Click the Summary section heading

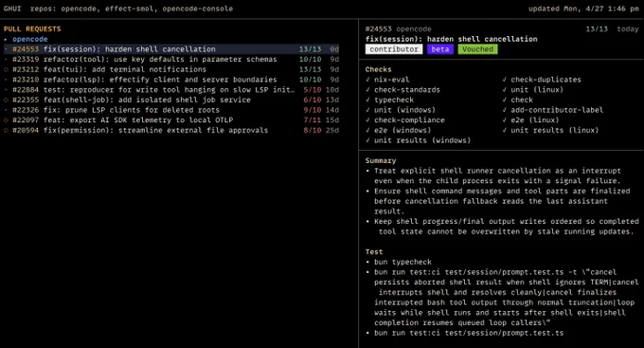coord(381,160)
